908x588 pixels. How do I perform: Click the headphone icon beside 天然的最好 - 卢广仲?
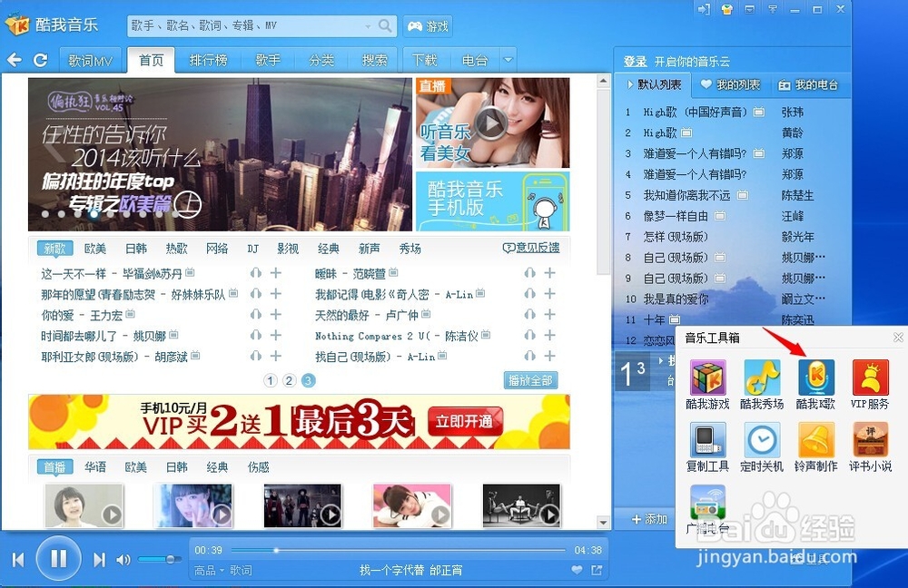pyautogui.click(x=529, y=314)
